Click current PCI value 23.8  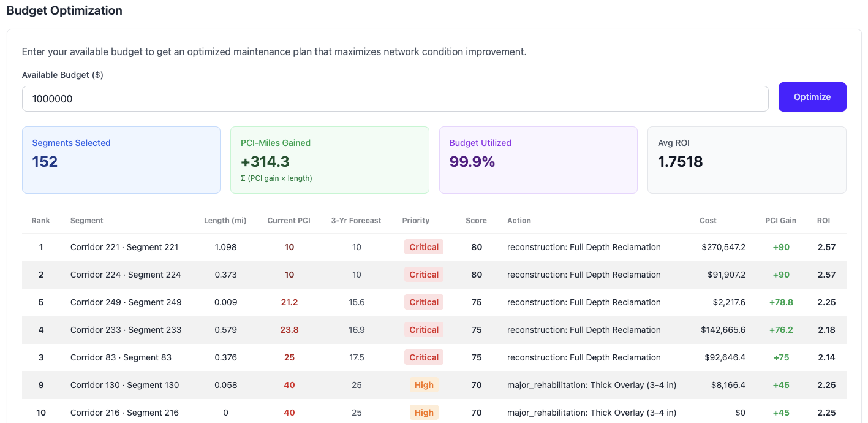(x=289, y=330)
